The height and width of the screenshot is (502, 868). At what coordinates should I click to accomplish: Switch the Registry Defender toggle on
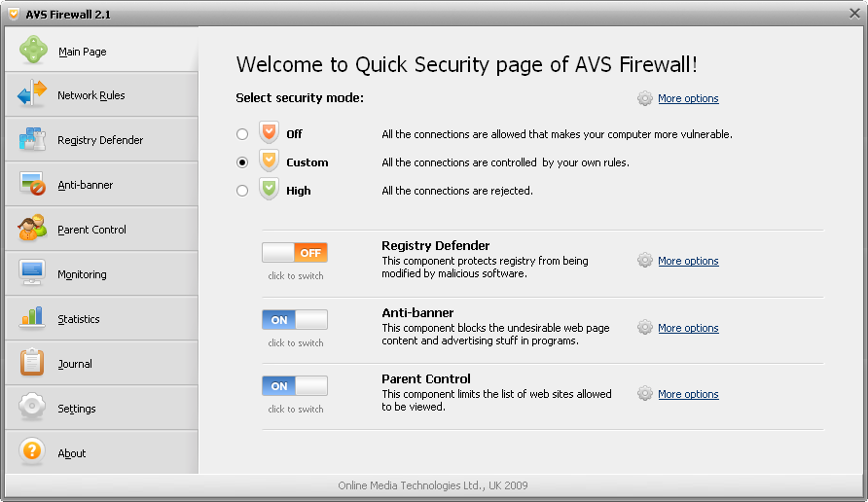click(x=295, y=253)
